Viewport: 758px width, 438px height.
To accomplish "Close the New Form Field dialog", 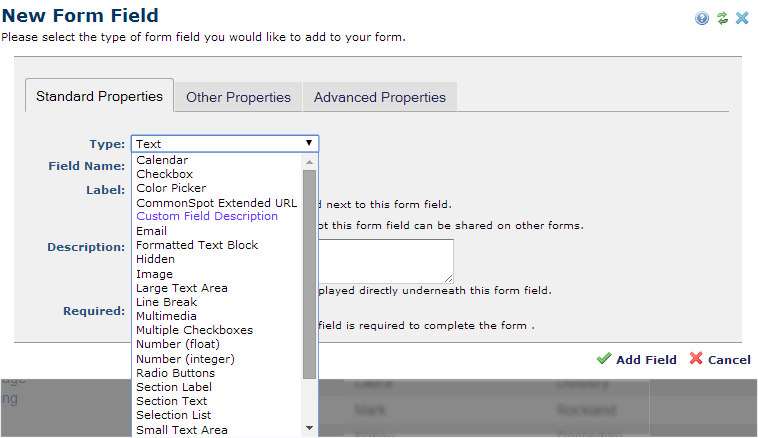I will [x=742, y=18].
